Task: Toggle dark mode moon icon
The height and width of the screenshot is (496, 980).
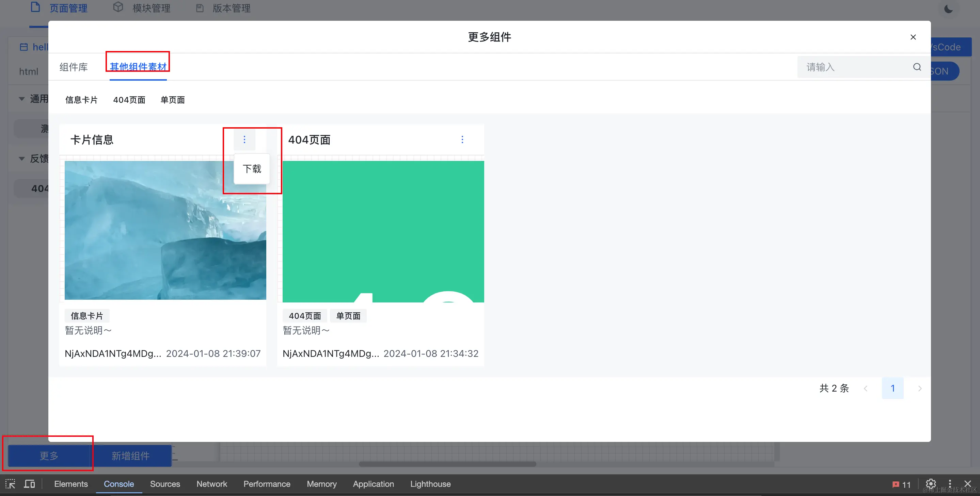Action: coord(948,9)
